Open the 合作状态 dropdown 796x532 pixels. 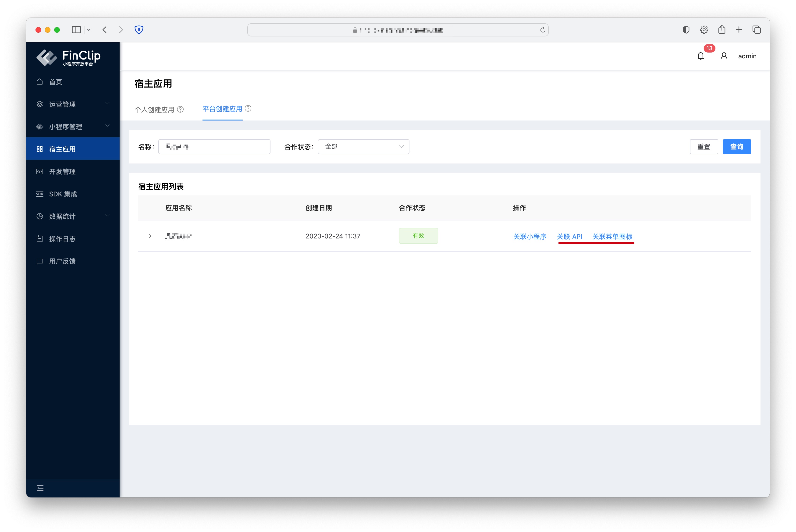(363, 147)
